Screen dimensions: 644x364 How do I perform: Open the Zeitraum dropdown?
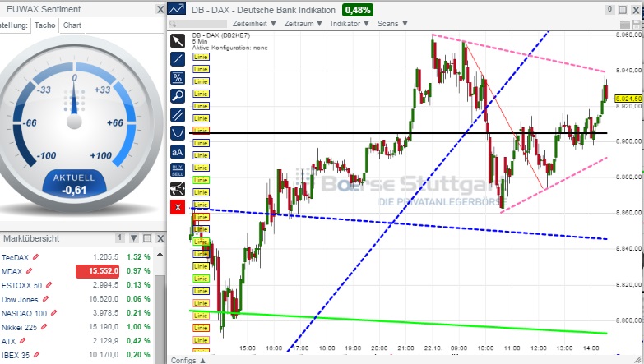click(x=303, y=24)
